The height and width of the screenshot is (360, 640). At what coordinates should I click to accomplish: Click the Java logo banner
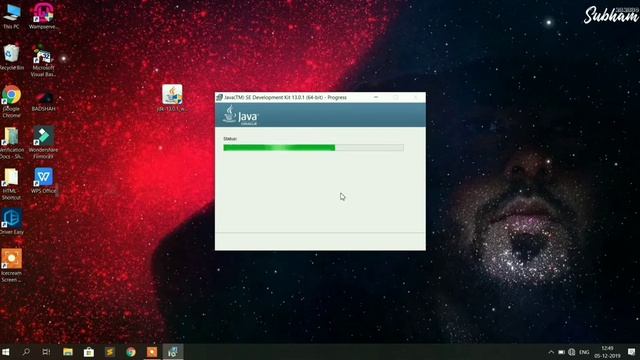pyautogui.click(x=320, y=115)
